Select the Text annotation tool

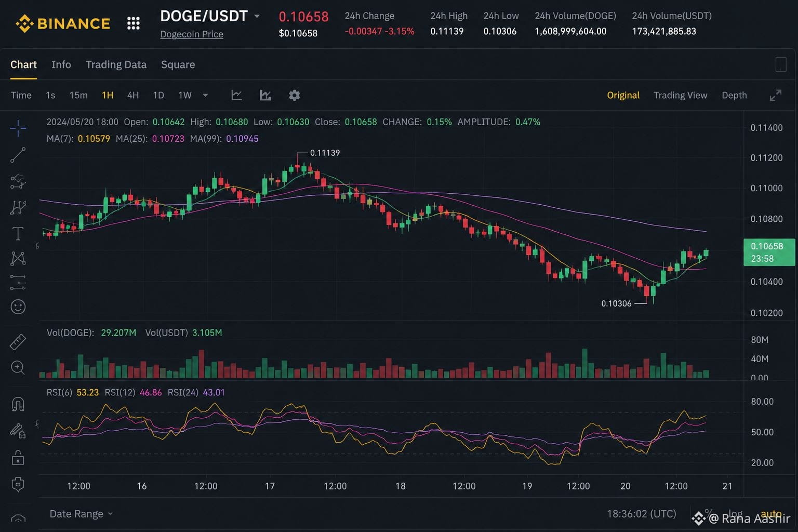pyautogui.click(x=18, y=233)
